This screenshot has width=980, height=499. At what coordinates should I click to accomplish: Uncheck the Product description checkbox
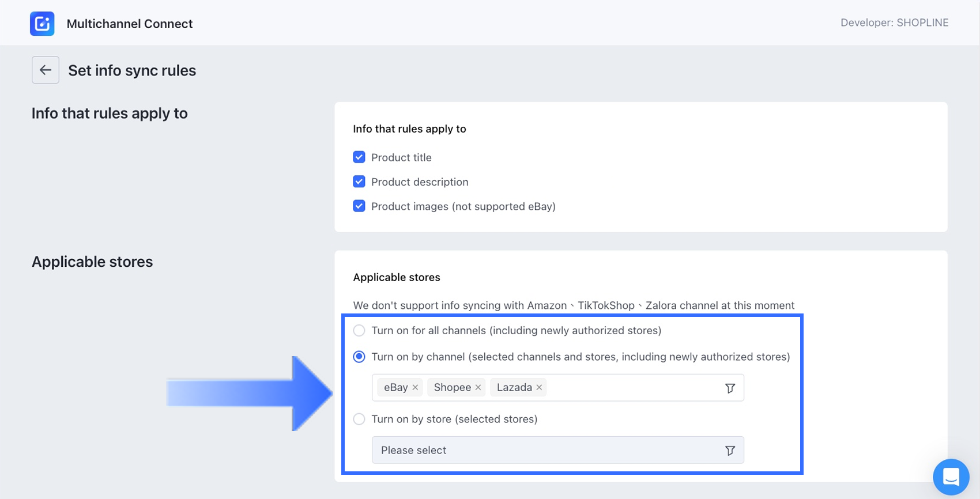coord(359,182)
